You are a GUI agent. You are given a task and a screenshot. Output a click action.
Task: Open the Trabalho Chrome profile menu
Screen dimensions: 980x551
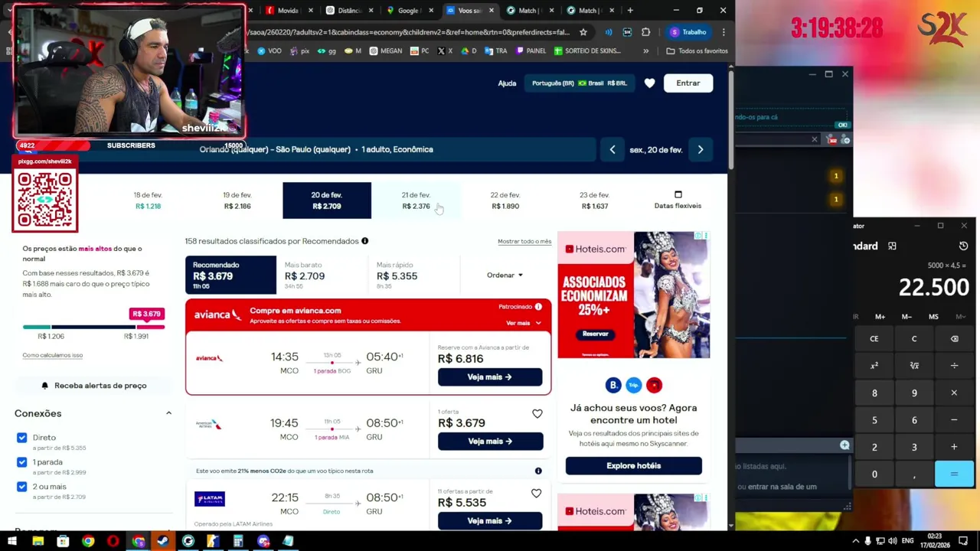pyautogui.click(x=688, y=32)
